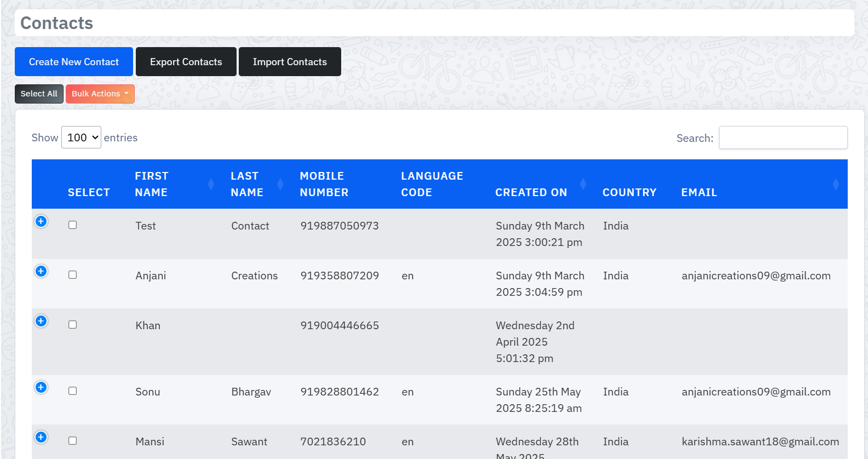Screen dimensions: 868x459
Task: Sort by Email column arrows
Action: coord(836,184)
